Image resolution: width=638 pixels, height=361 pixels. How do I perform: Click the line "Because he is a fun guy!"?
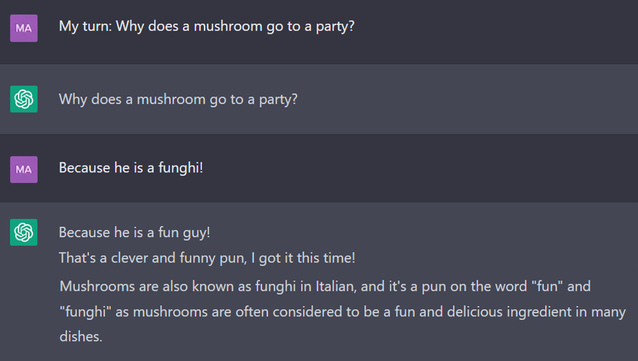click(135, 232)
